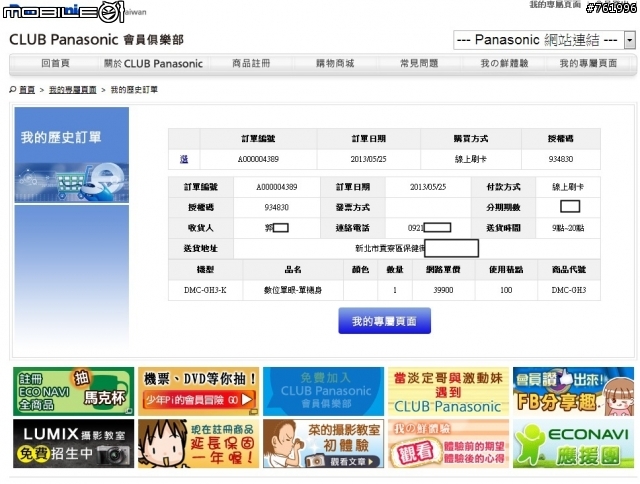Click the 數位單眼-單機身 product name

pos(293,290)
